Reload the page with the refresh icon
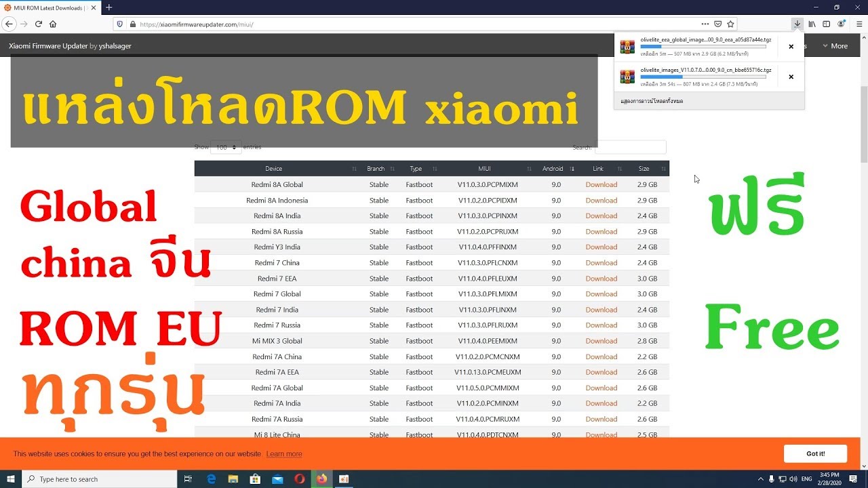 point(39,24)
